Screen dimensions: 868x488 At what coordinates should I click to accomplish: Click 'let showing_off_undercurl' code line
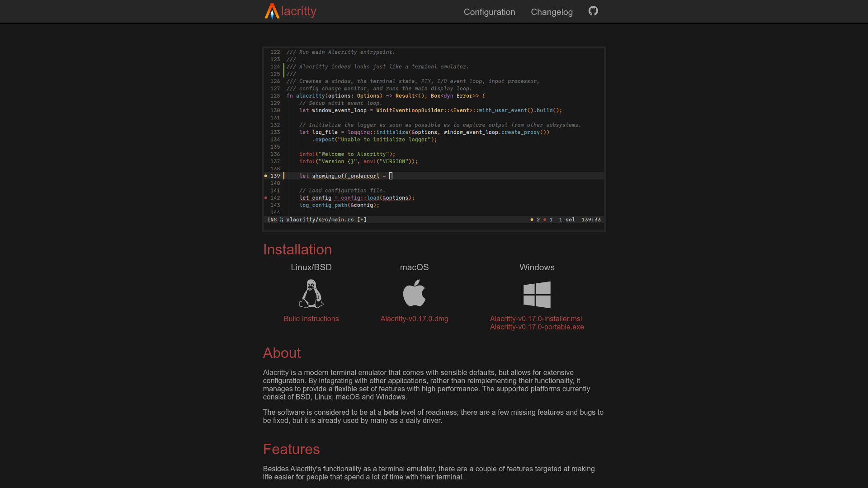pyautogui.click(x=346, y=176)
